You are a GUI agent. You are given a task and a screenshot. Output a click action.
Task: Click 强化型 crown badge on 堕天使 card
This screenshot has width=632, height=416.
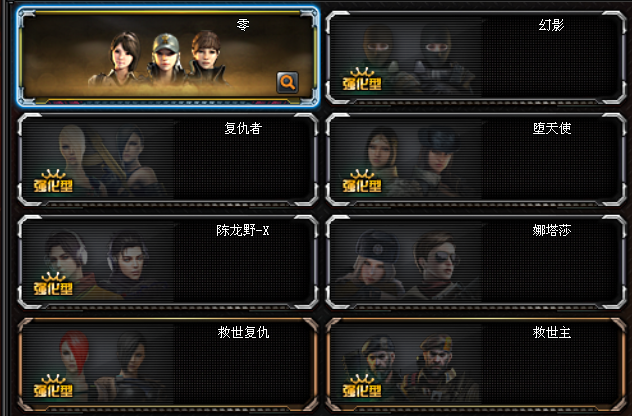362,181
